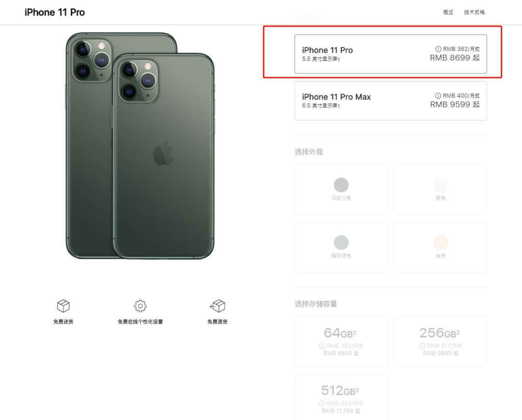This screenshot has height=420, width=522.
Task: Open the 技术规格 tech specs tab
Action: click(x=474, y=13)
